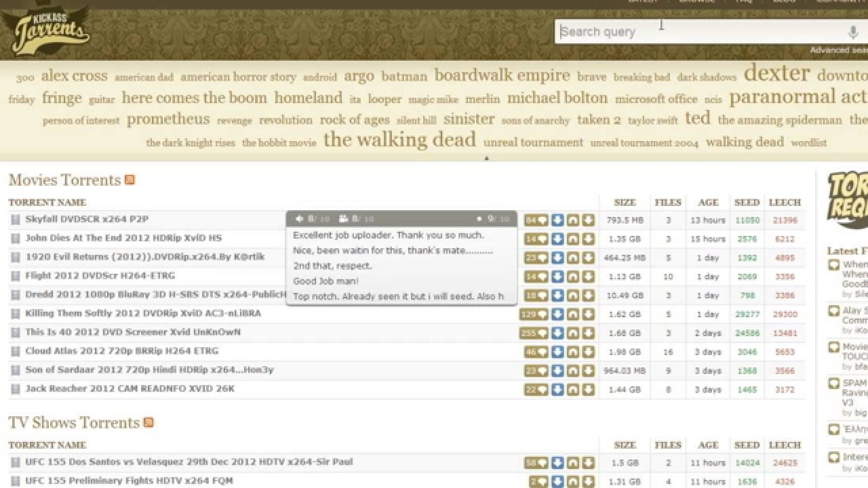The image size is (868, 488).
Task: Select the 'homeland' tag
Action: [309, 98]
